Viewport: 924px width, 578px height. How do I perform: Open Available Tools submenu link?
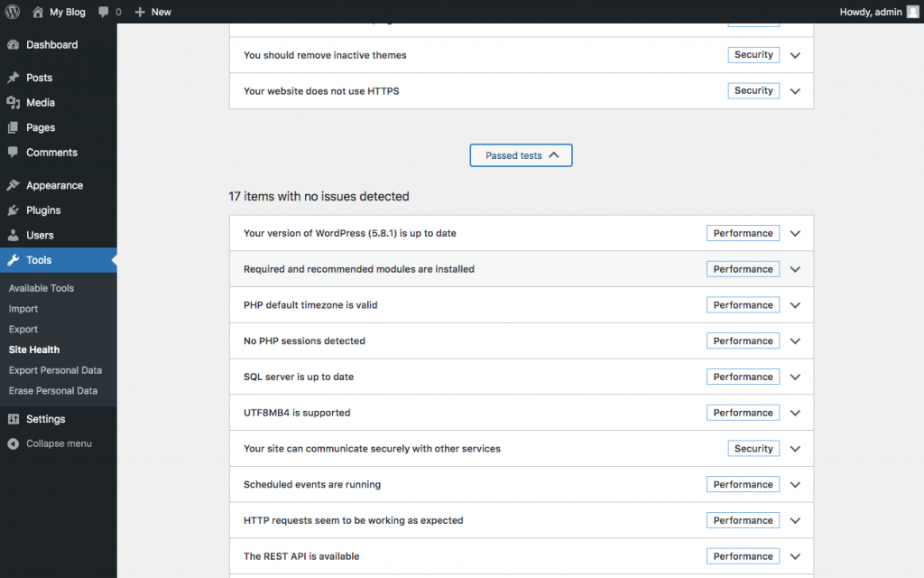coord(42,288)
